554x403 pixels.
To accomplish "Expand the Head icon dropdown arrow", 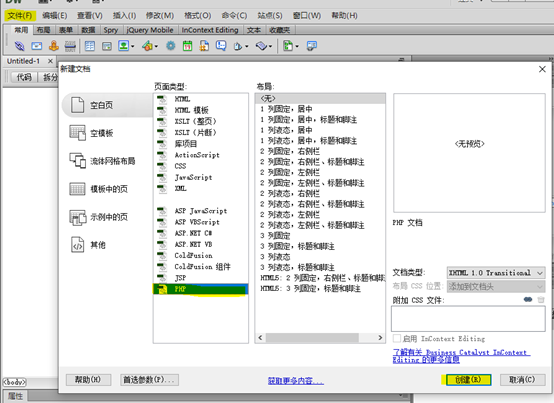I will coord(247,46).
